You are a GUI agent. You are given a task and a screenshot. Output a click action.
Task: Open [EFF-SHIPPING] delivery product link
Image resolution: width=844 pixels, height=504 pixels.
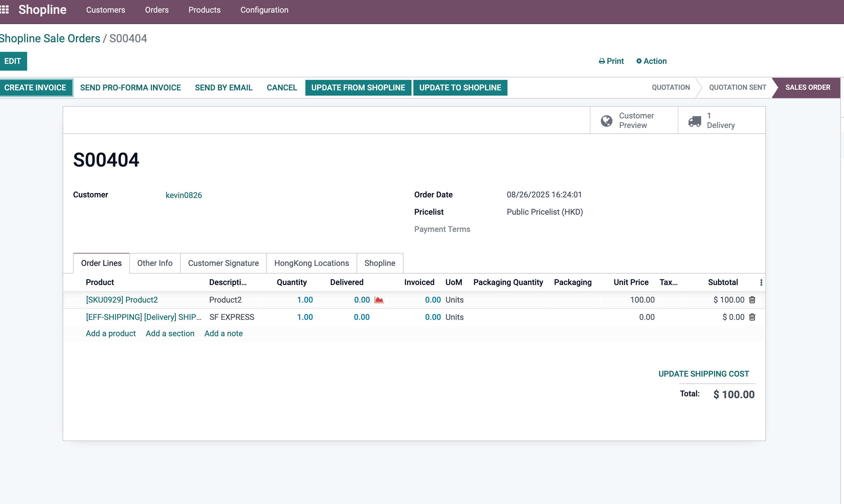144,317
